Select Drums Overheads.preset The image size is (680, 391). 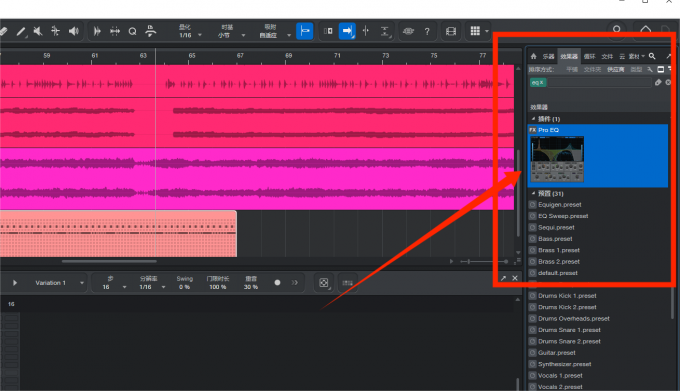coord(574,319)
